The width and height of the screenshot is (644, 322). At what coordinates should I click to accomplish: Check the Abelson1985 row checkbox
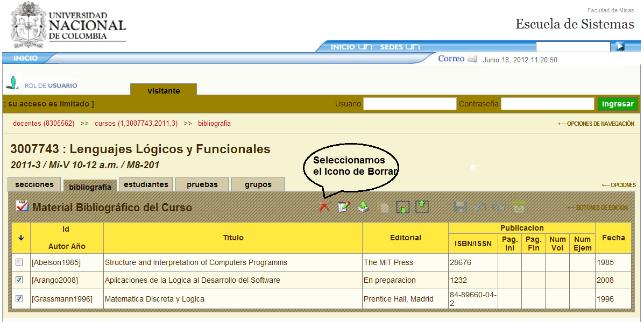[x=19, y=262]
